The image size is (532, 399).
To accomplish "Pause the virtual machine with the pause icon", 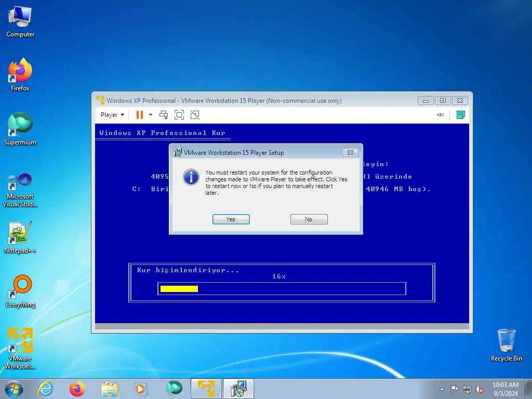I will 139,115.
